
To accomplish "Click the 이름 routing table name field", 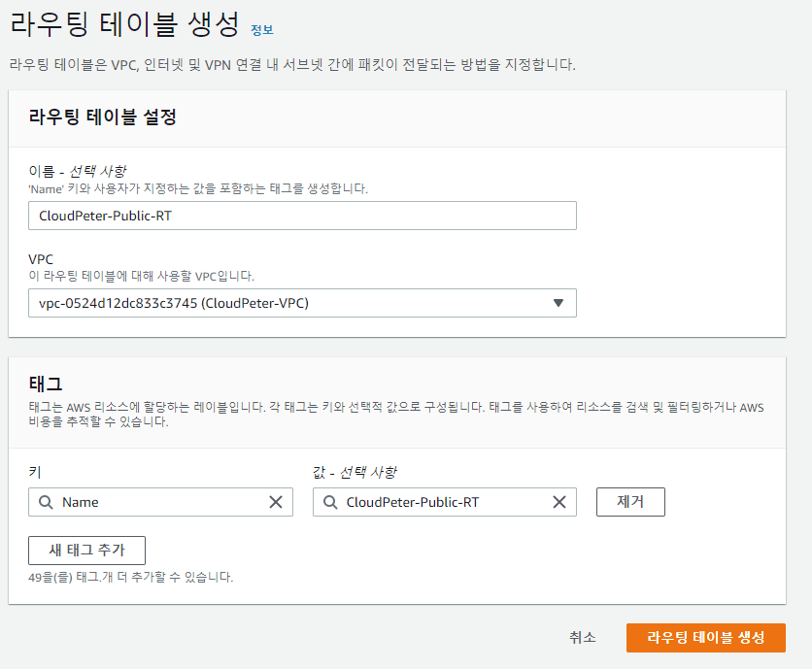I will tap(302, 216).
